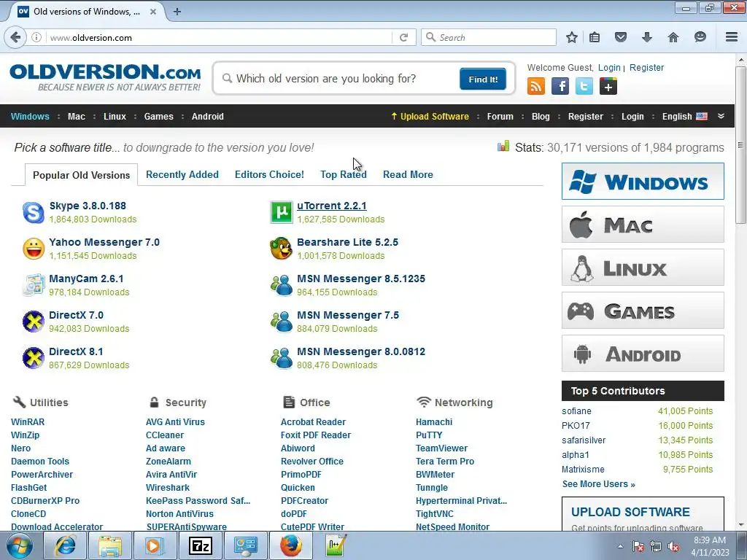Click the MSN Messenger 7.5 icon
The image size is (747, 560).
pos(282,322)
